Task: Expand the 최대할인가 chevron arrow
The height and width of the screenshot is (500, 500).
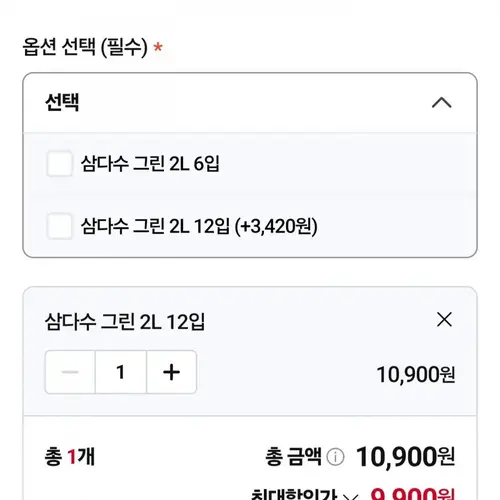Action: coord(351,497)
